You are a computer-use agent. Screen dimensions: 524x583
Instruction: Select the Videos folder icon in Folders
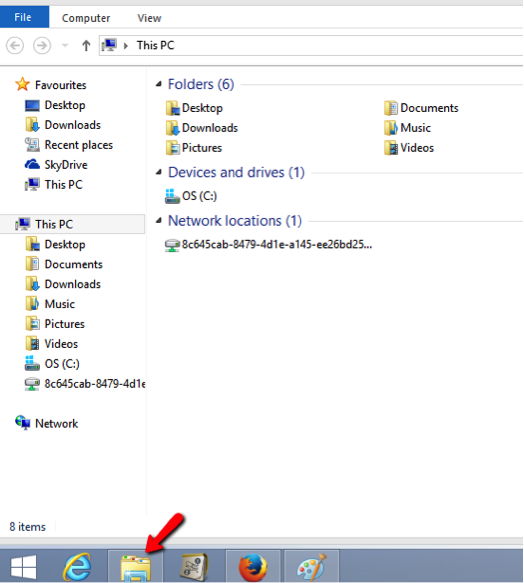click(391, 148)
